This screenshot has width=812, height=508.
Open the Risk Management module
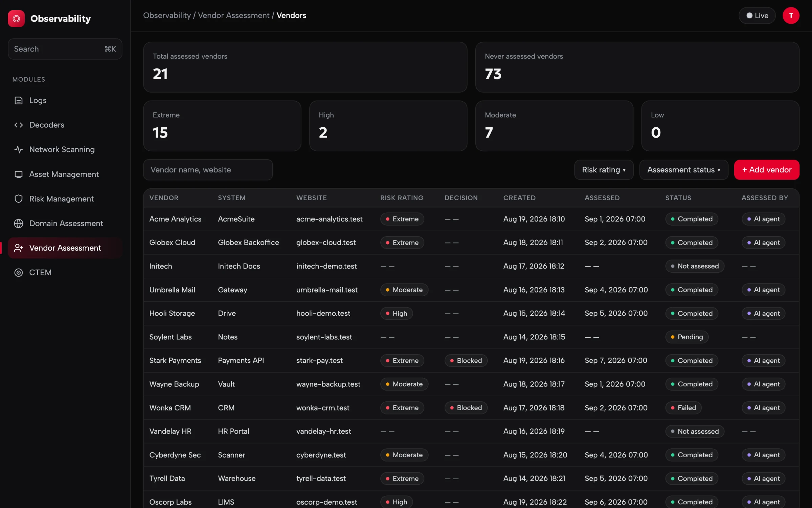point(65,199)
